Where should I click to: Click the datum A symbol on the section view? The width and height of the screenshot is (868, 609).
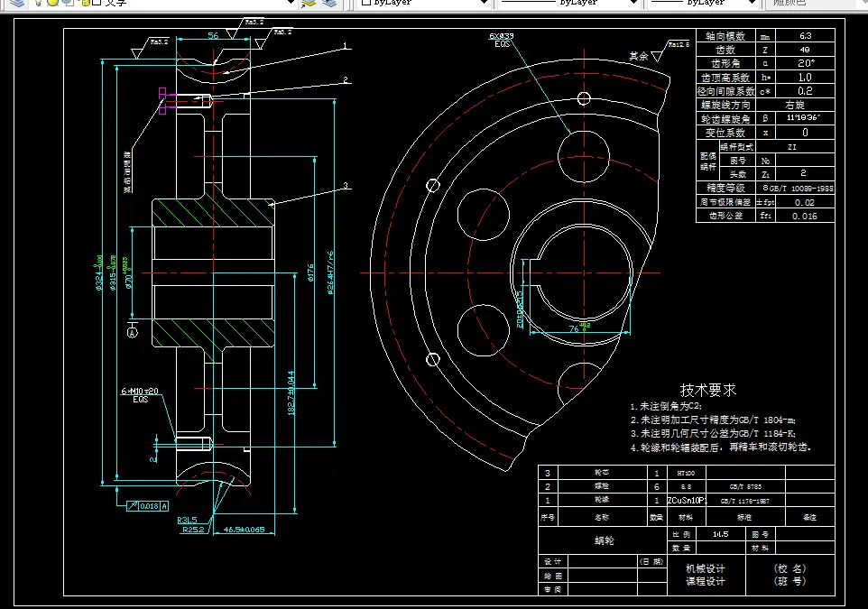[133, 333]
